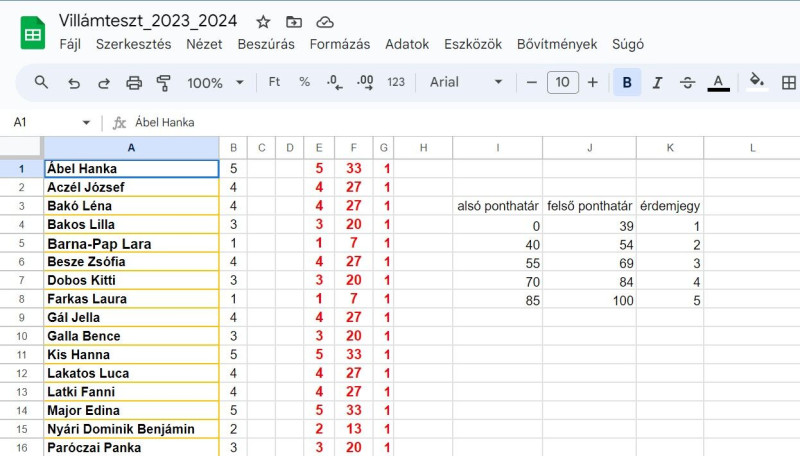This screenshot has height=456, width=800.
Task: Open the Adatok menu
Action: (x=407, y=44)
